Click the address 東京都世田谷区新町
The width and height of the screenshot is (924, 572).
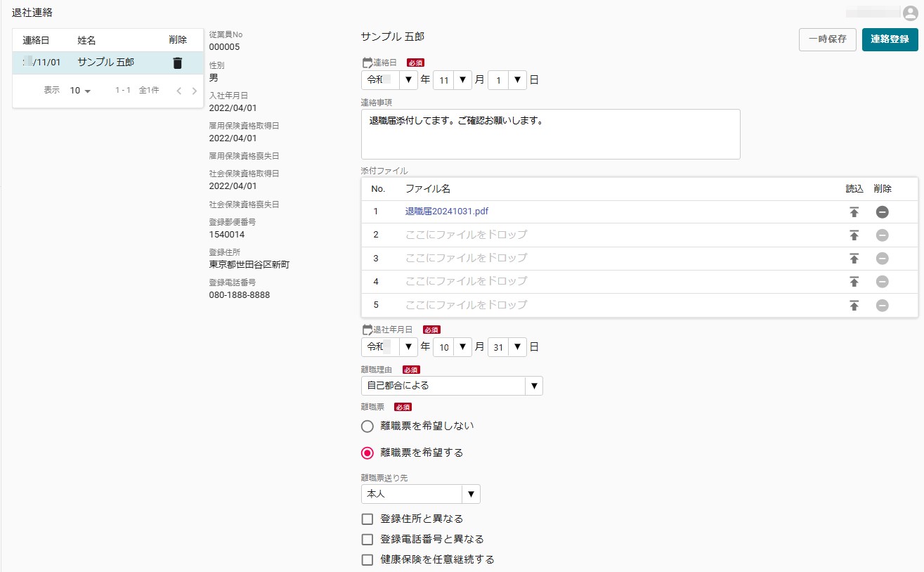[x=249, y=265]
